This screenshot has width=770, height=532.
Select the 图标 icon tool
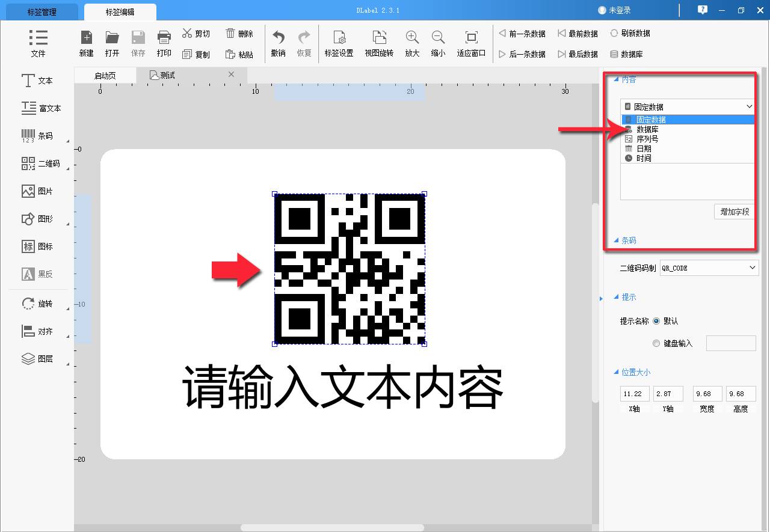pos(37,246)
